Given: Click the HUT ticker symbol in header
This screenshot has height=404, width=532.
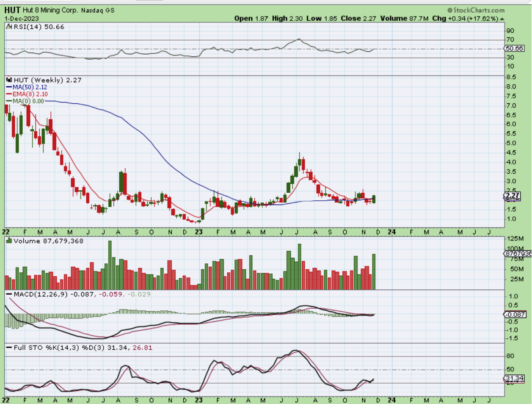Looking at the screenshot, I should pyautogui.click(x=12, y=10).
